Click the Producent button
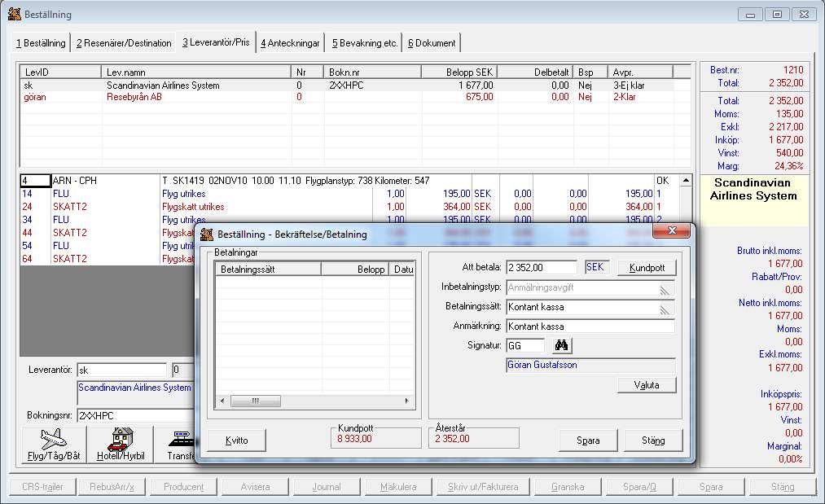The width and height of the screenshot is (825, 504). point(183,487)
